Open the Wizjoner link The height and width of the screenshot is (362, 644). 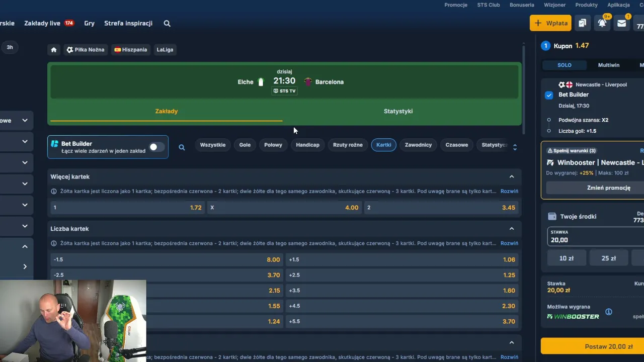pos(555,5)
